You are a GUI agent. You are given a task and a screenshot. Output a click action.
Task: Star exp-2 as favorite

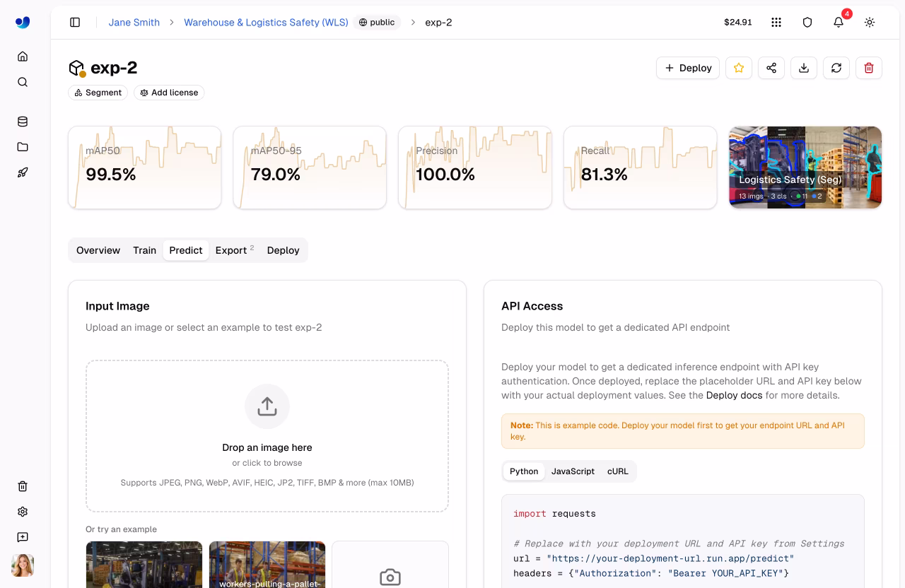(739, 68)
